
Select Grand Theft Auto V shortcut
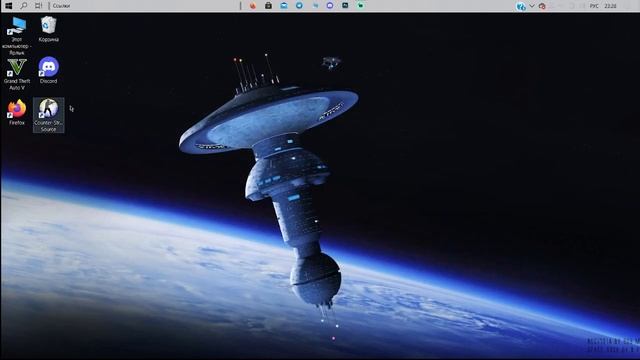(x=17, y=74)
